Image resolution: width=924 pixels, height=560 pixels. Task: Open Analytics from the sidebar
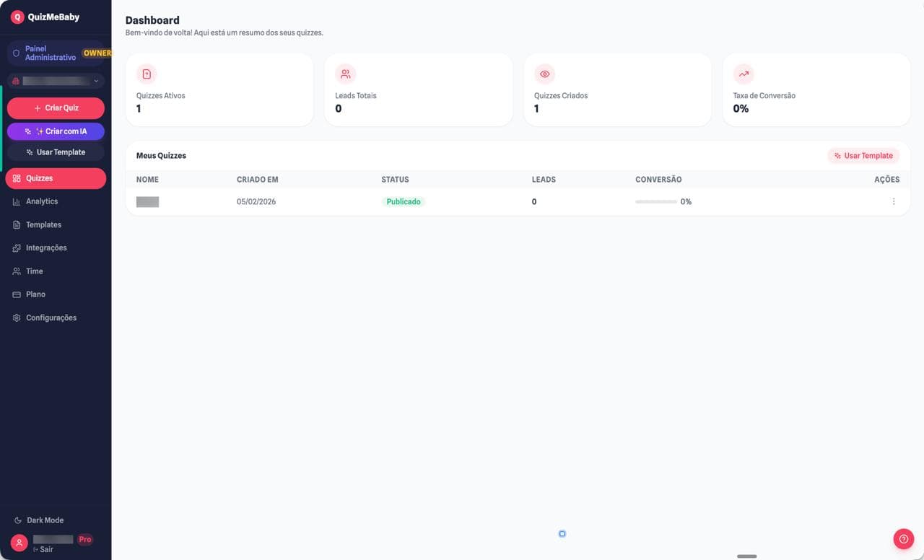pos(41,201)
